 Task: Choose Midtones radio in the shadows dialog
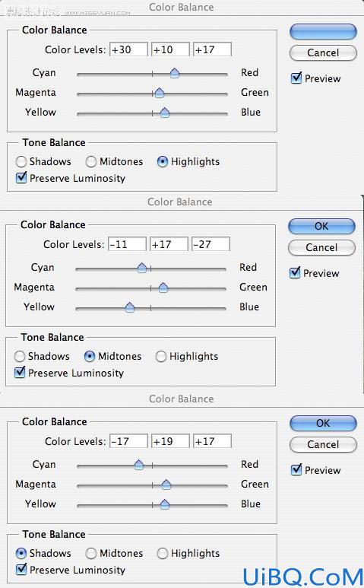click(90, 554)
